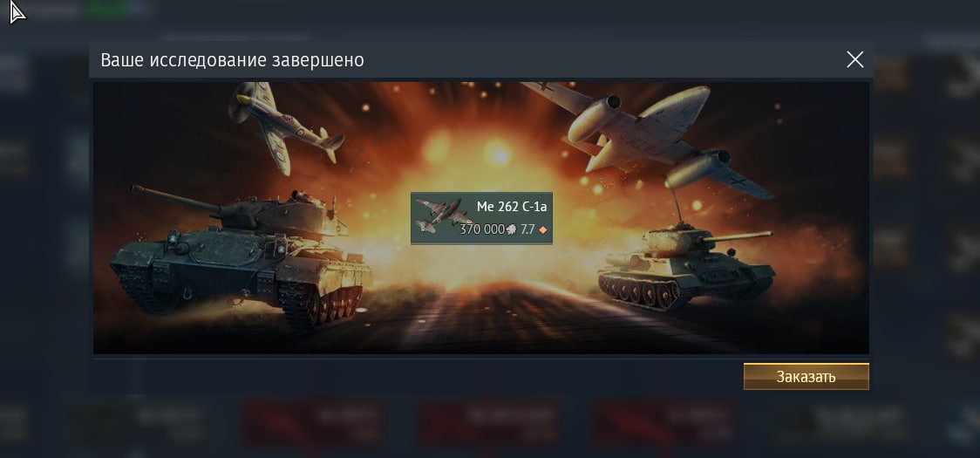Click the rightmost blurred red card below the dialog

pyautogui.click(x=664, y=420)
